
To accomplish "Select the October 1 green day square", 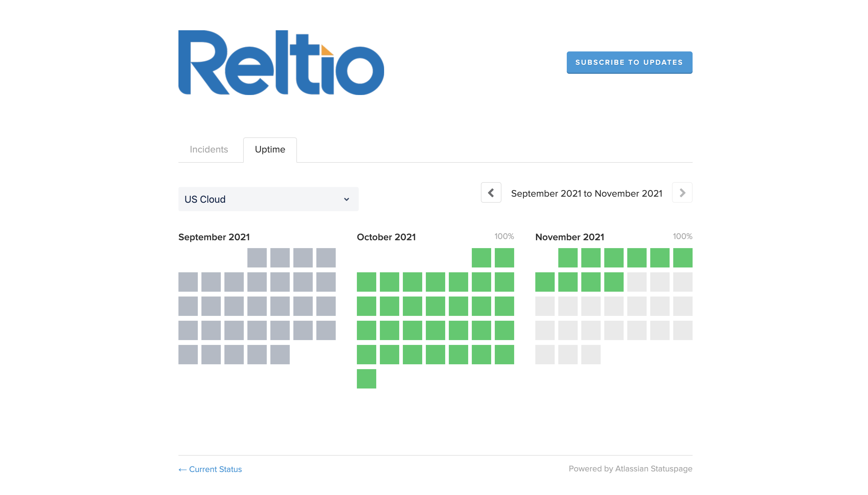I will [x=481, y=258].
